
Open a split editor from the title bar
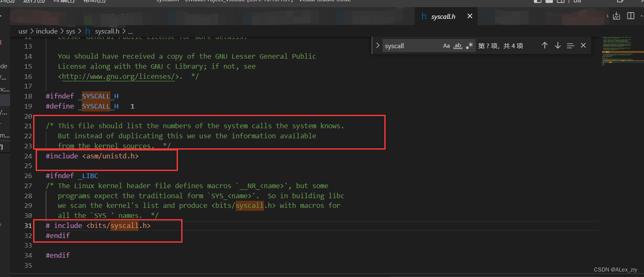pyautogui.click(x=630, y=16)
